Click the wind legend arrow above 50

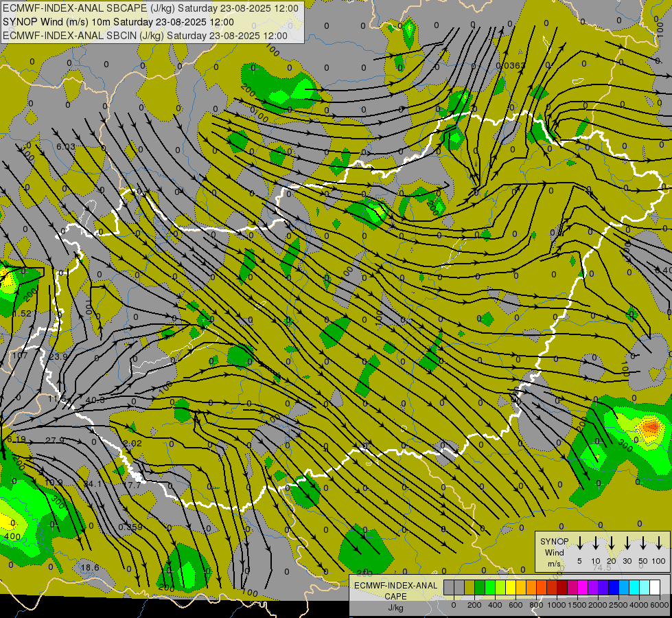[x=643, y=543]
